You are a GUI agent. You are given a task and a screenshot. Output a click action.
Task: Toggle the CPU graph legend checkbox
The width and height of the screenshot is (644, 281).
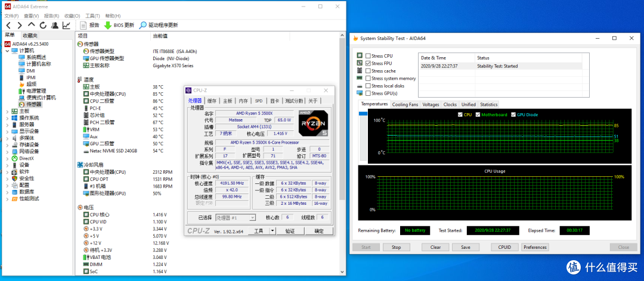pyautogui.click(x=460, y=114)
